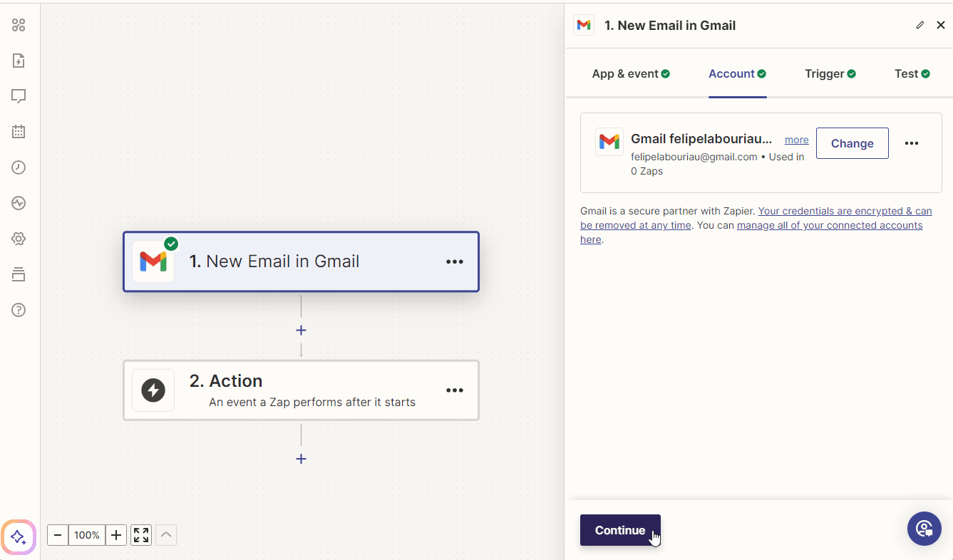Click the Gmail icon in panel header
Image resolution: width=953 pixels, height=560 pixels.
pyautogui.click(x=584, y=25)
